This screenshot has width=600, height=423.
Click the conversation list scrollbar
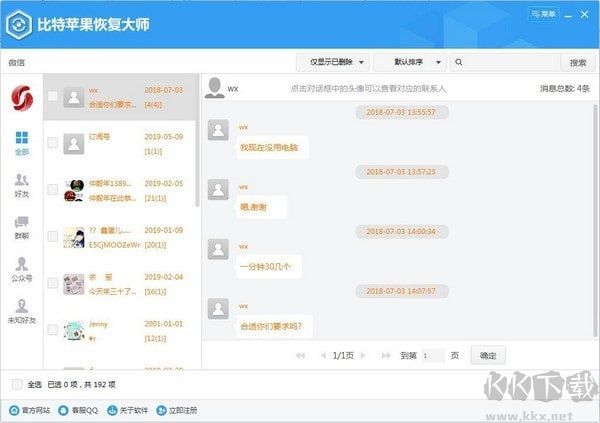click(x=197, y=140)
